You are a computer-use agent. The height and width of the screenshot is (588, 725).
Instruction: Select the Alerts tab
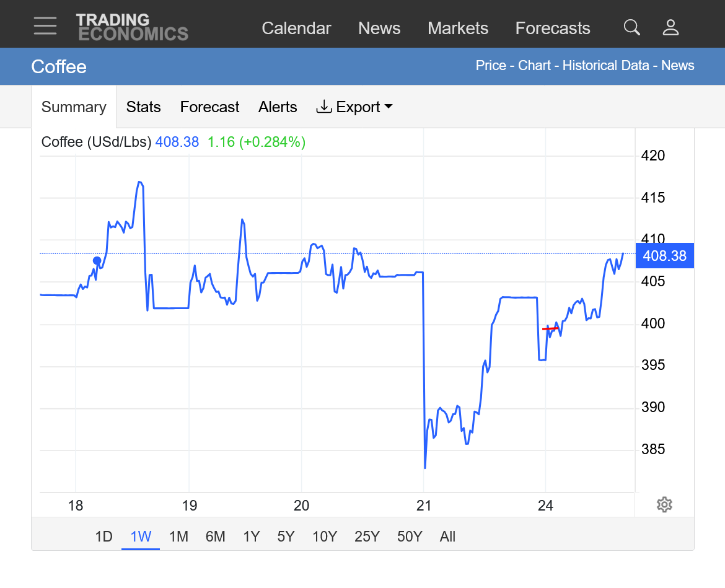coord(278,107)
